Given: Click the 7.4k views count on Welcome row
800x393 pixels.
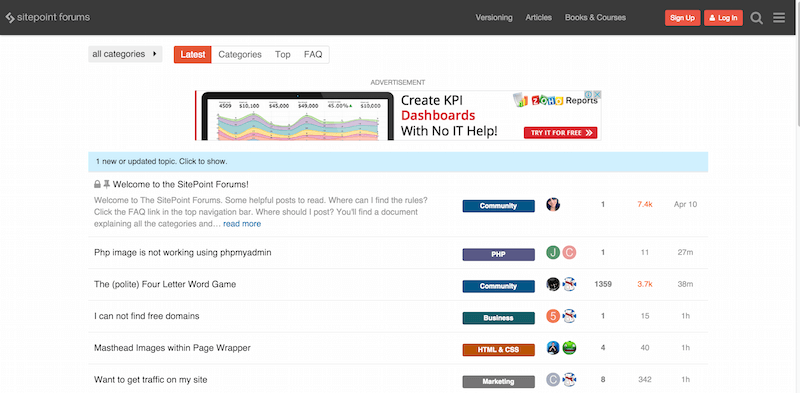Looking at the screenshot, I should tap(645, 204).
